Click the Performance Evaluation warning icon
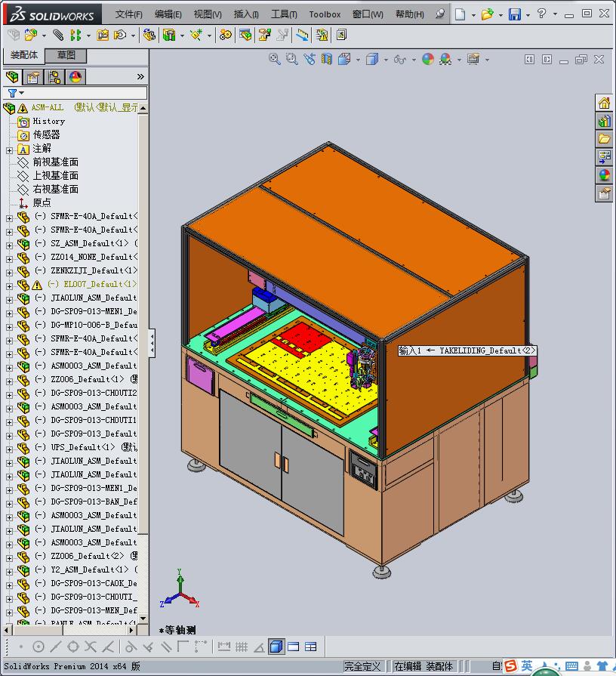This screenshot has width=616, height=676. click(322, 35)
